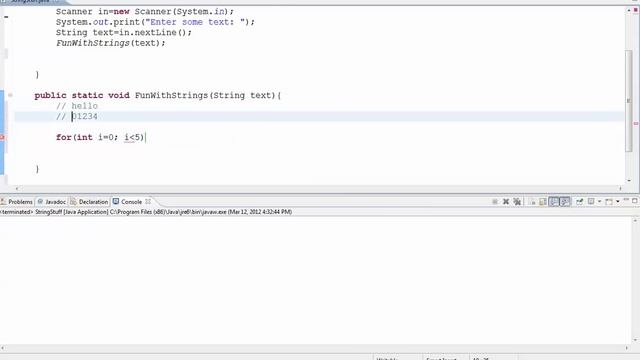Viewport: 640px width, 360px height.
Task: Remove all terminated launches with double X icon
Action: click(517, 202)
